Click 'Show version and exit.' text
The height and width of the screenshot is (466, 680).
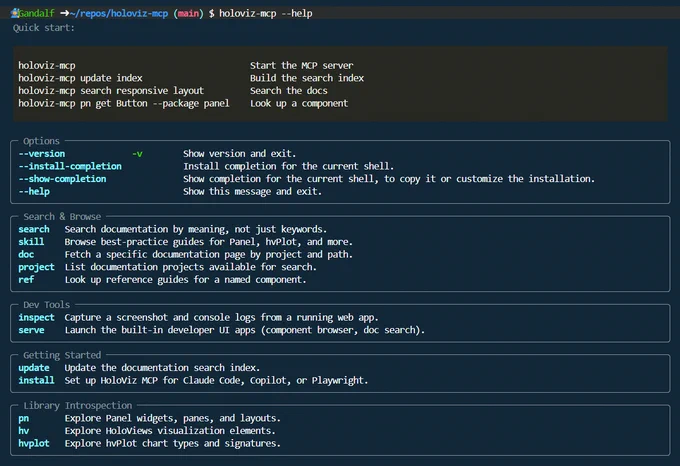click(239, 153)
